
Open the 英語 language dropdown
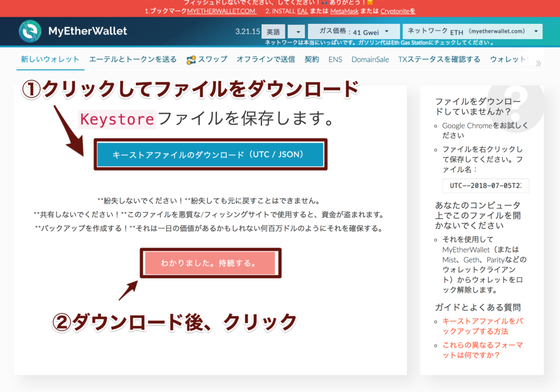[273, 32]
